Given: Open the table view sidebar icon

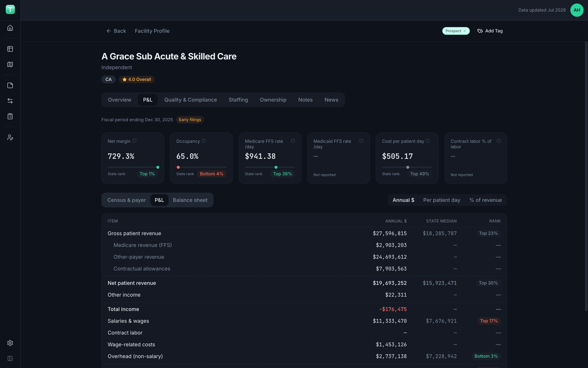Looking at the screenshot, I should pyautogui.click(x=10, y=49).
